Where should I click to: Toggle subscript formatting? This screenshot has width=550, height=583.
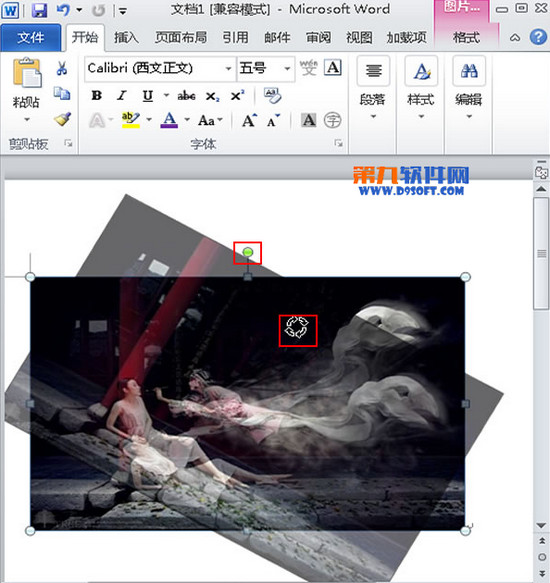click(x=212, y=96)
